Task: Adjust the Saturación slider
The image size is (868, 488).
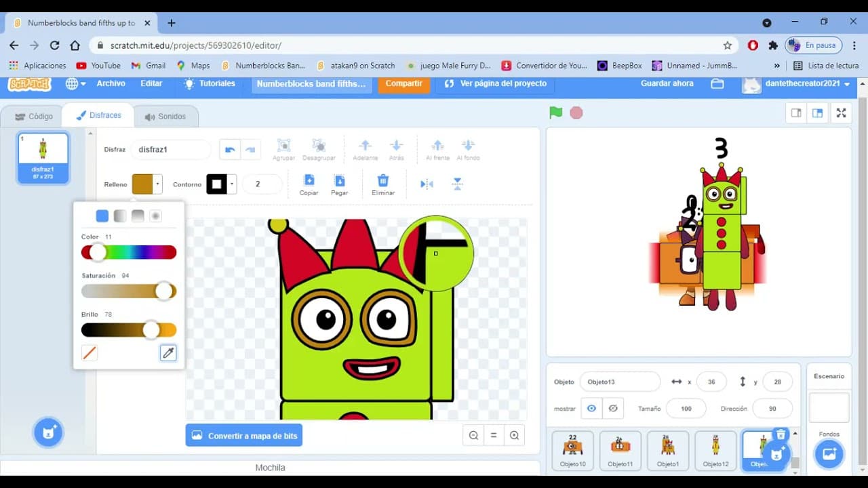Action: pos(129,291)
